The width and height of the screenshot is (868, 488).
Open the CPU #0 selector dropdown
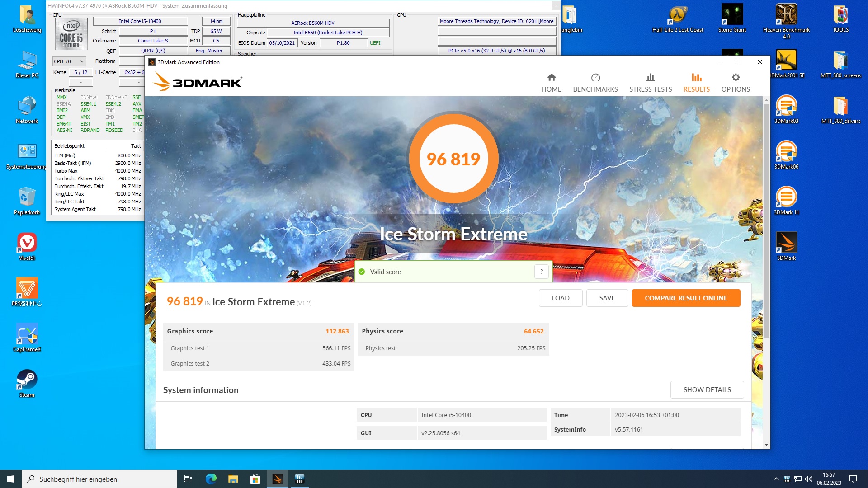(x=69, y=61)
